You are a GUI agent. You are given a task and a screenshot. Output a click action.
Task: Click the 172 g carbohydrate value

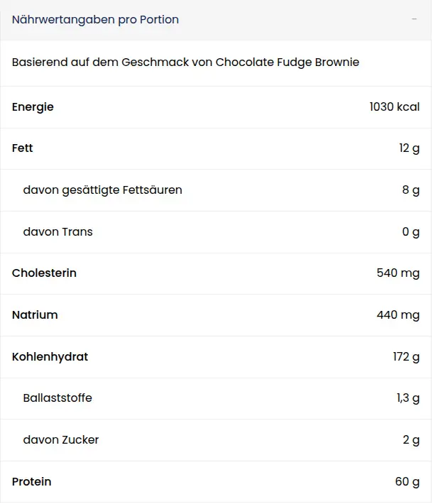pyautogui.click(x=406, y=357)
